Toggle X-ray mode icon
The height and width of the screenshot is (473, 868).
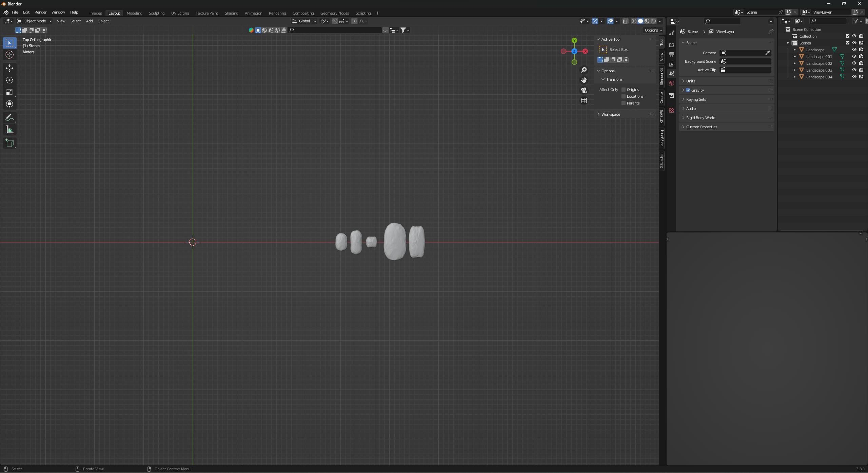tap(626, 21)
